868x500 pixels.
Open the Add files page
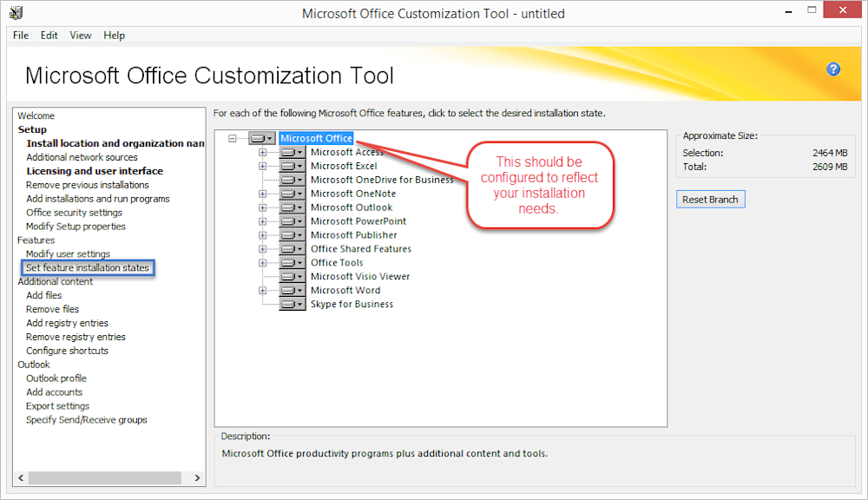(43, 296)
